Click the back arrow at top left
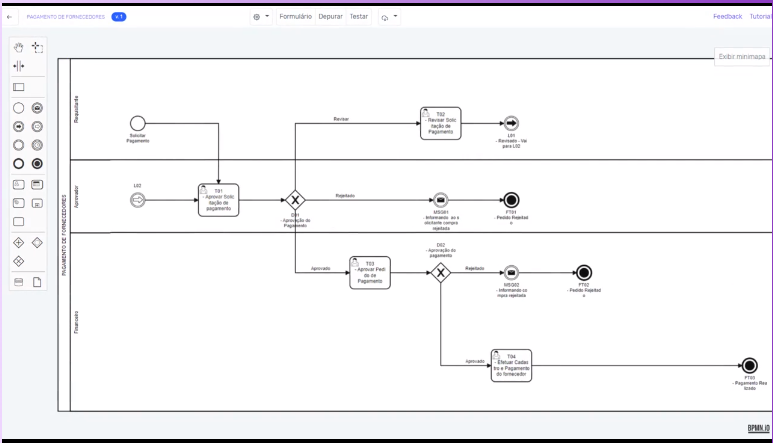Viewport: 773px width, 443px height. point(10,16)
